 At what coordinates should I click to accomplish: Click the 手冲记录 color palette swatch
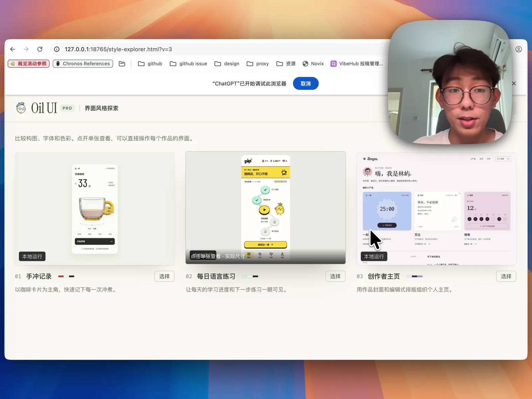(66, 276)
